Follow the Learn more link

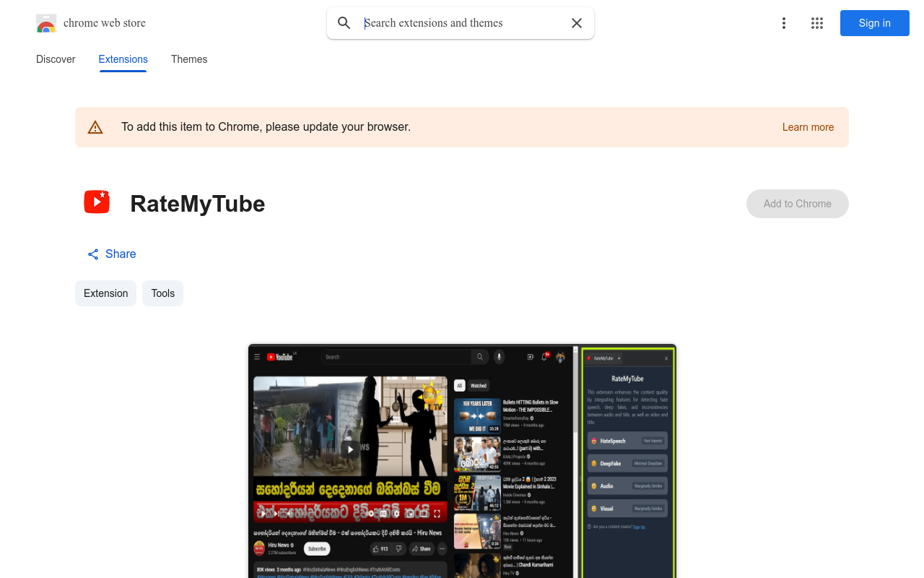point(808,127)
